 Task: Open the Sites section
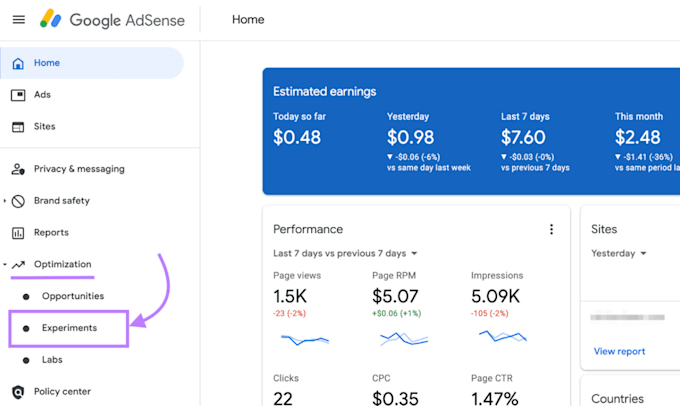[x=45, y=126]
